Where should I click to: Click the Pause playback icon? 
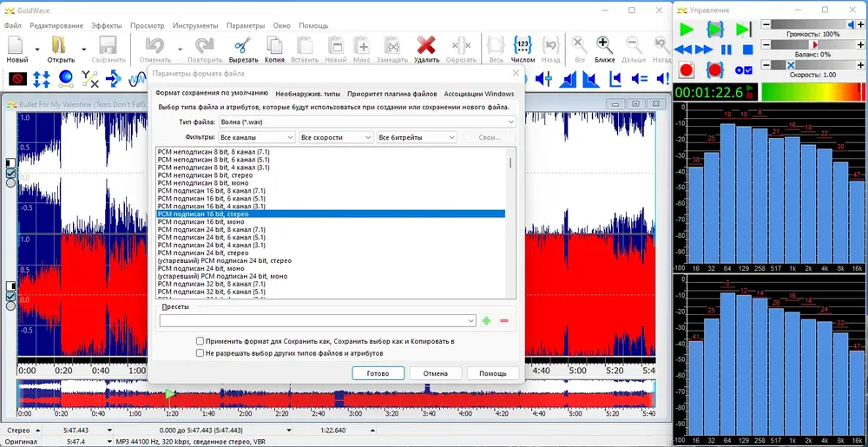pyautogui.click(x=727, y=49)
